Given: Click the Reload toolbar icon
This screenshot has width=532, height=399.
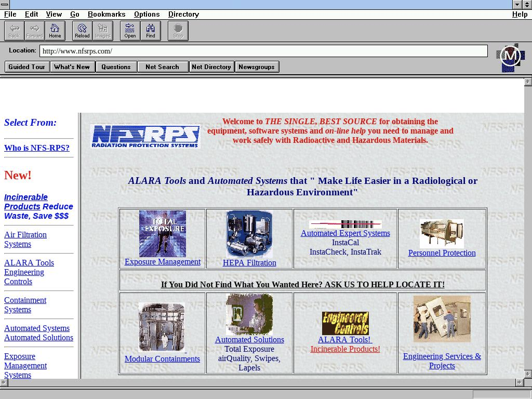Looking at the screenshot, I should 82,31.
